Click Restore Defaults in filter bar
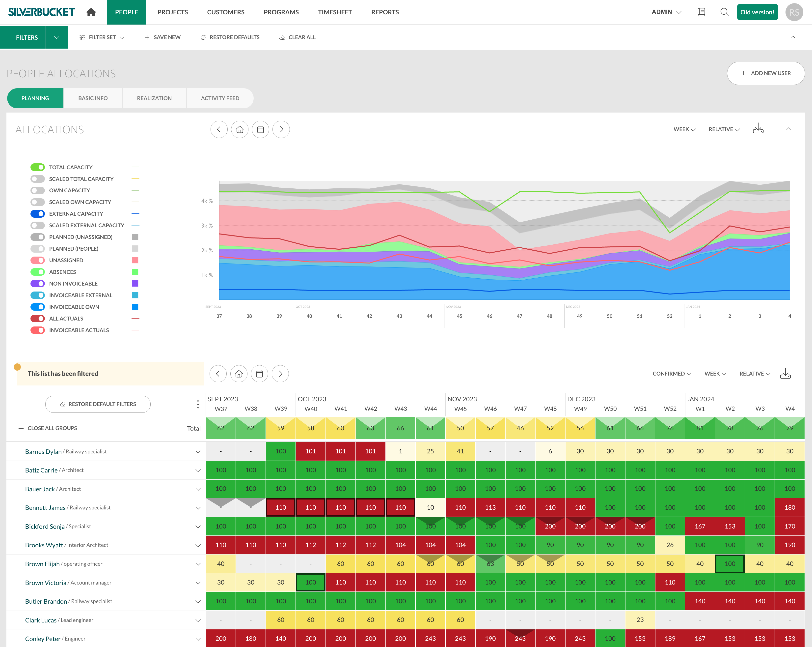 [x=230, y=37]
